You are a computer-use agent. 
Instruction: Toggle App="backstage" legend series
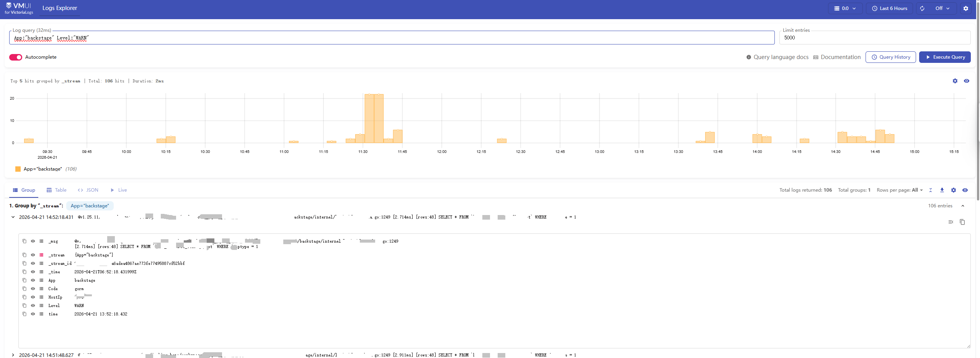tap(46, 169)
